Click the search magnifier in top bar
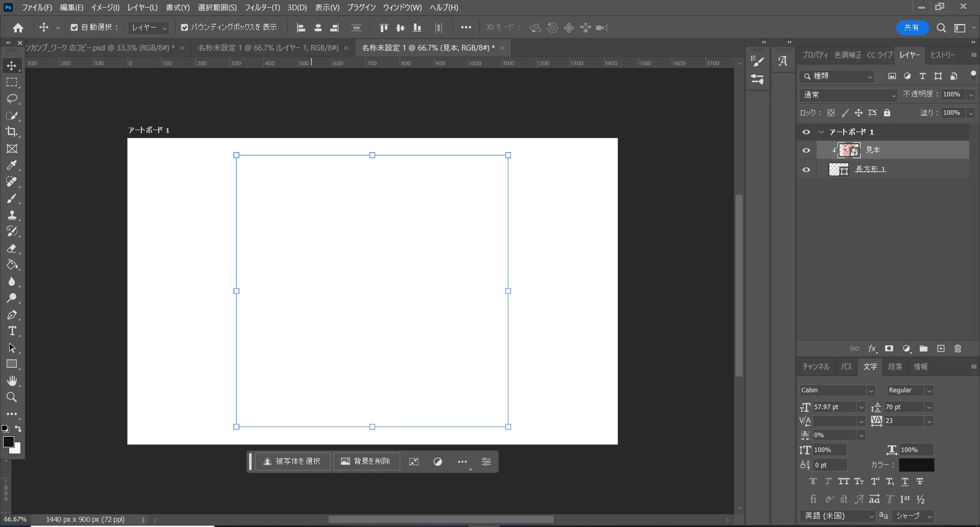Image resolution: width=980 pixels, height=527 pixels. 942,28
